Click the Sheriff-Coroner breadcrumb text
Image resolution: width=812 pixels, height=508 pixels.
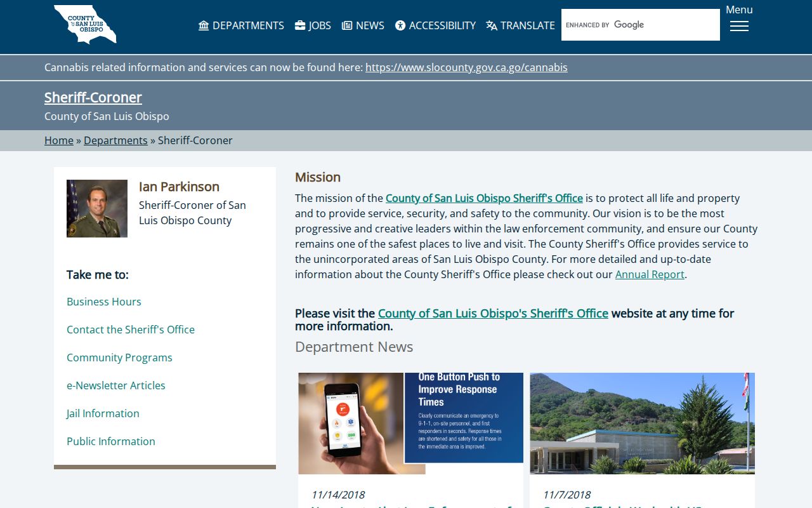pyautogui.click(x=195, y=140)
